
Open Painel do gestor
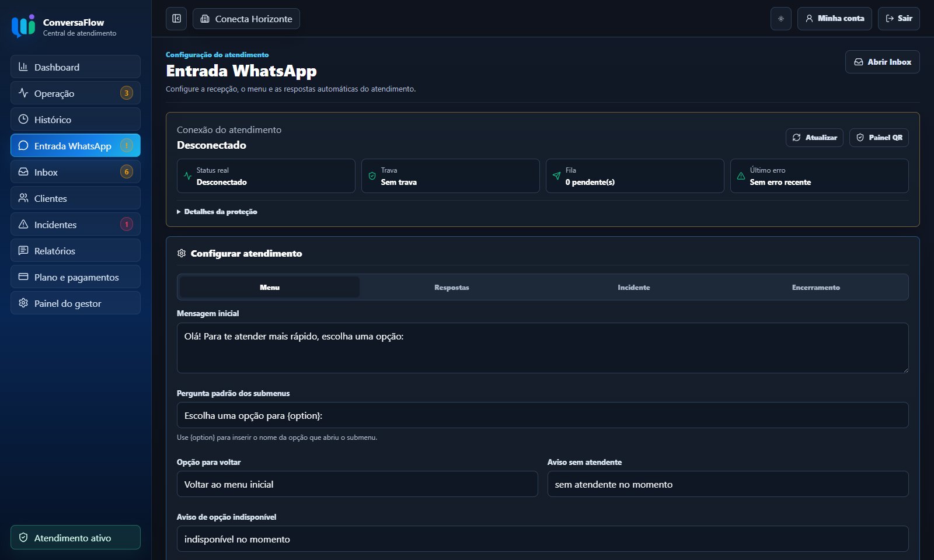[x=75, y=303]
